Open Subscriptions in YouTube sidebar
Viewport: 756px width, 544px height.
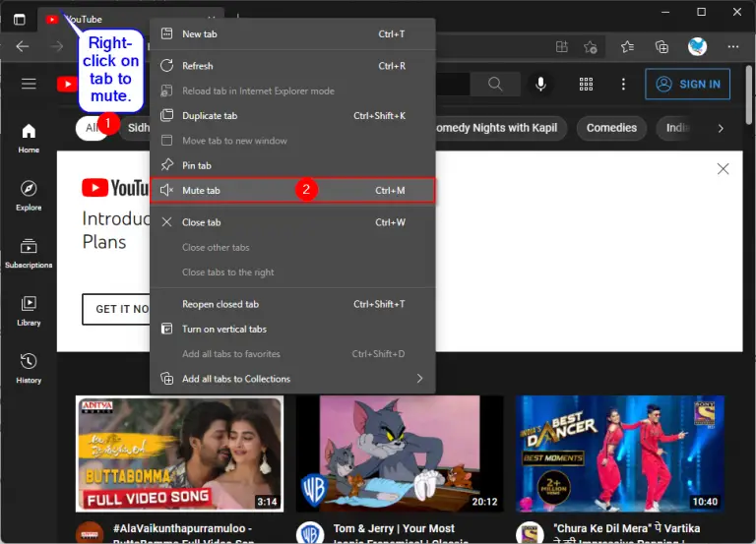[29, 254]
